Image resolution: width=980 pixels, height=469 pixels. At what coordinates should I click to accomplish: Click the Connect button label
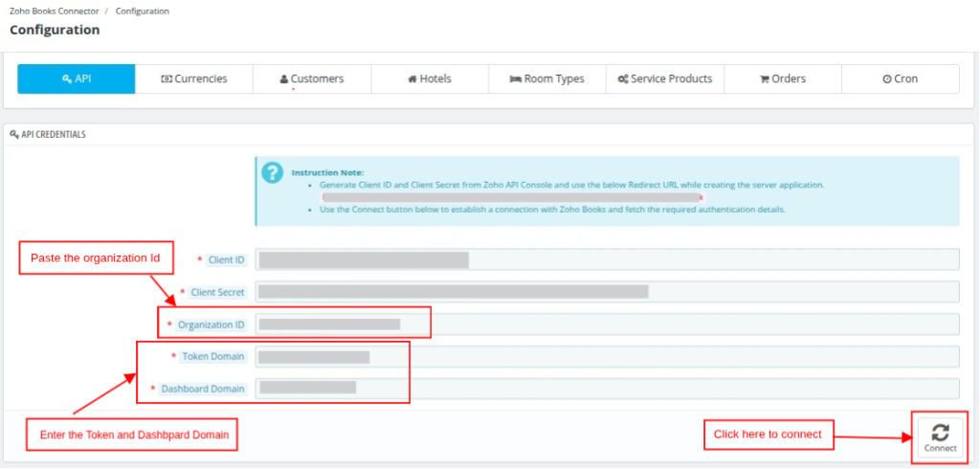941,448
